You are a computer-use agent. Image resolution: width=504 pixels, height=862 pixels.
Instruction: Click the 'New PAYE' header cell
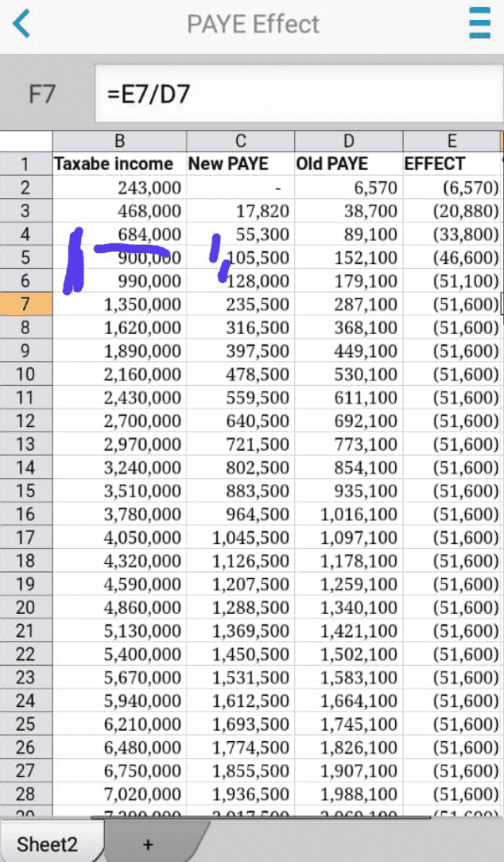[x=240, y=164]
